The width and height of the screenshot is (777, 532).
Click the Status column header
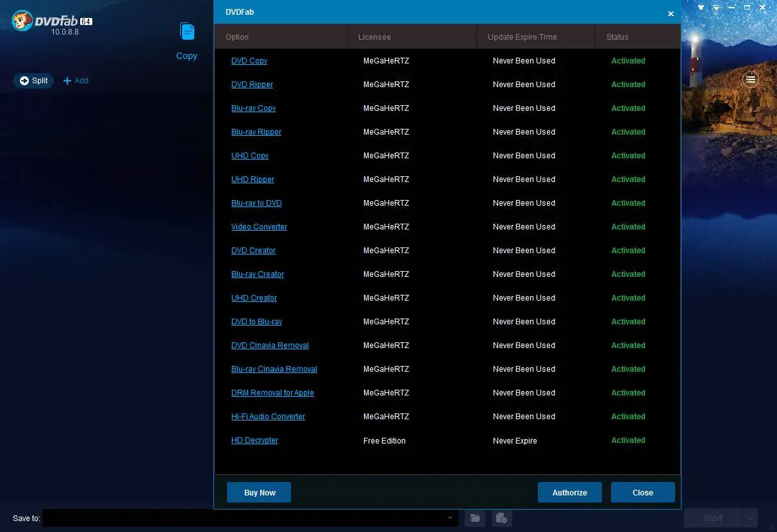[x=638, y=37]
